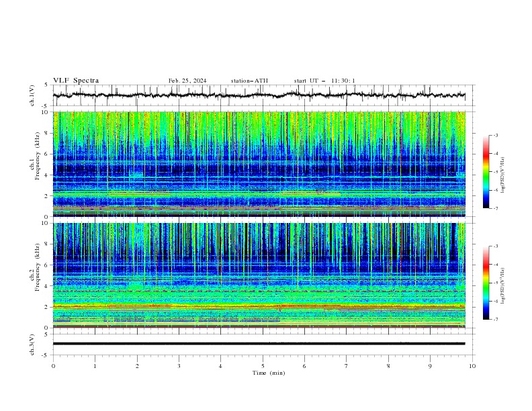Click the "-5" value on ch.2 colorbar
The width and height of the screenshot is (532, 411).
point(495,283)
